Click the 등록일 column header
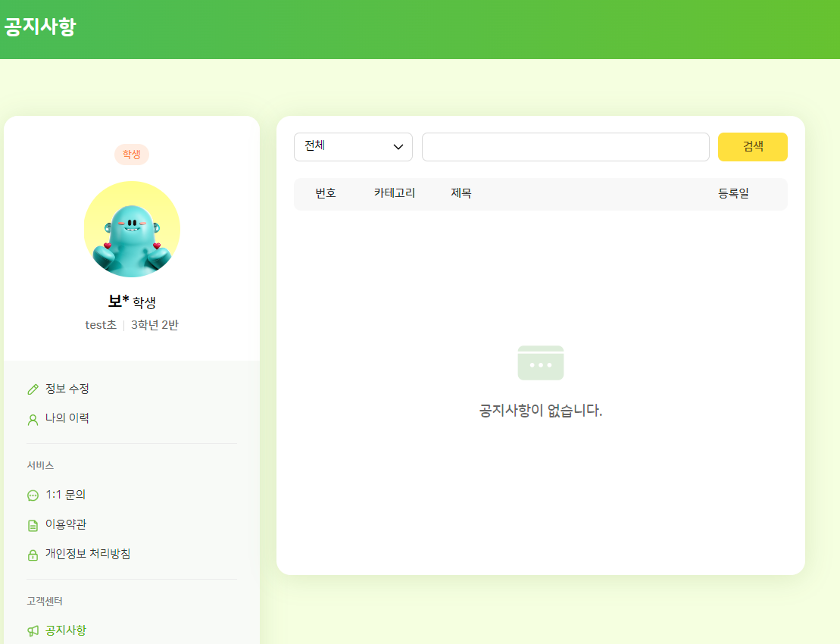Image resolution: width=840 pixels, height=644 pixels. click(x=733, y=193)
